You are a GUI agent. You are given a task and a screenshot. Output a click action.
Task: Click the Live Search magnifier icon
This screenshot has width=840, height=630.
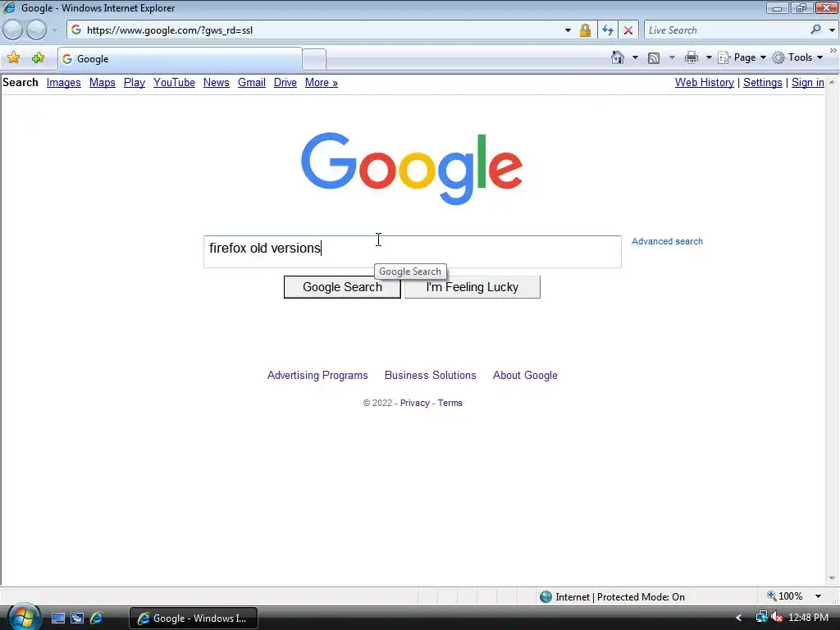(815, 30)
